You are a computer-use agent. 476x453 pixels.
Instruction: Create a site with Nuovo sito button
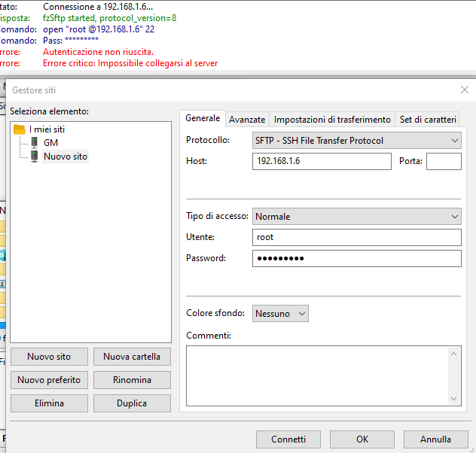tap(49, 357)
